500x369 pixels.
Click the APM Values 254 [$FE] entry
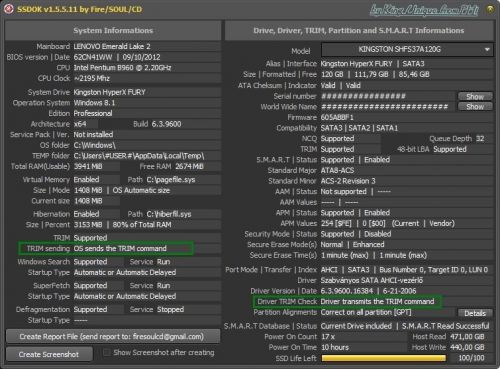click(336, 223)
